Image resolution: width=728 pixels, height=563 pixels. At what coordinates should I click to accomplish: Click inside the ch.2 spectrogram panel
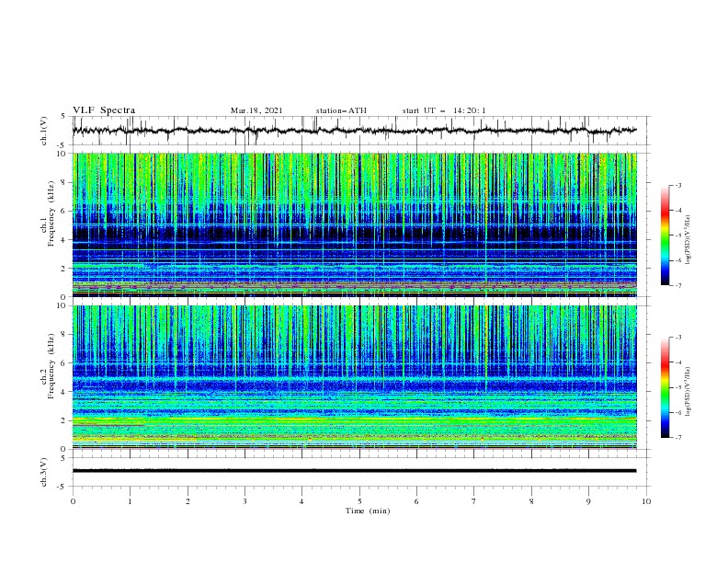point(354,377)
